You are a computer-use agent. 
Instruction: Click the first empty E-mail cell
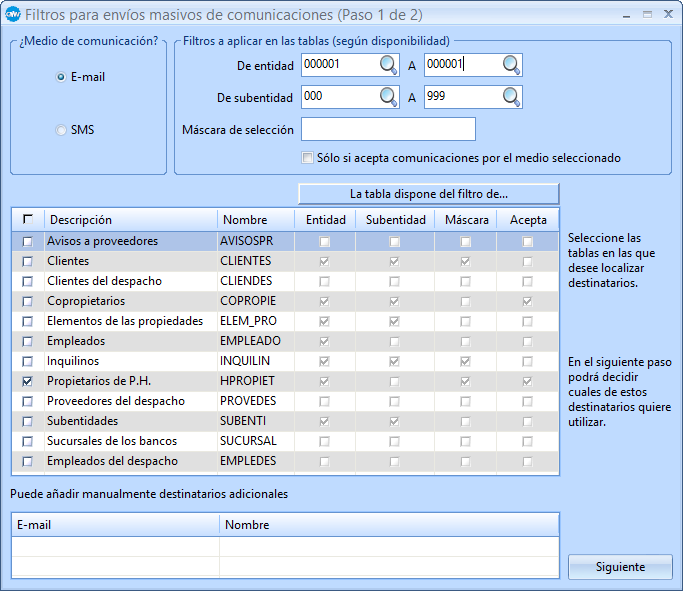(115, 547)
